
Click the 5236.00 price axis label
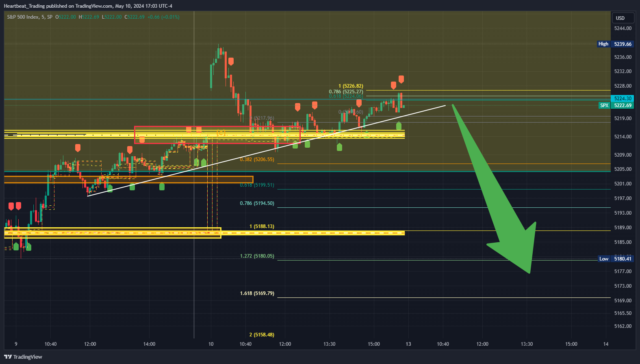[623, 57]
